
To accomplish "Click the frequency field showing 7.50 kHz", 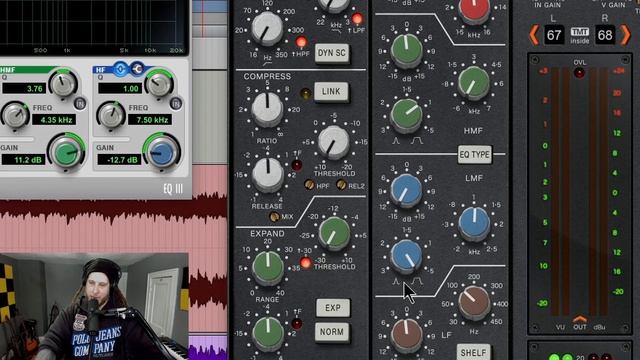I will click(150, 120).
